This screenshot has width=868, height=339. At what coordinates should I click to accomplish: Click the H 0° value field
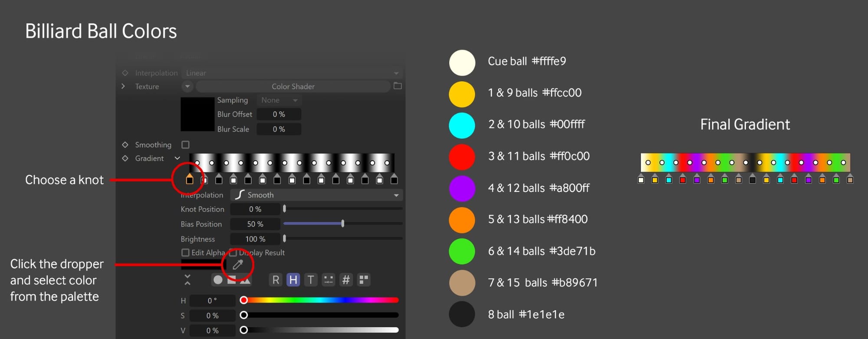[x=212, y=300]
